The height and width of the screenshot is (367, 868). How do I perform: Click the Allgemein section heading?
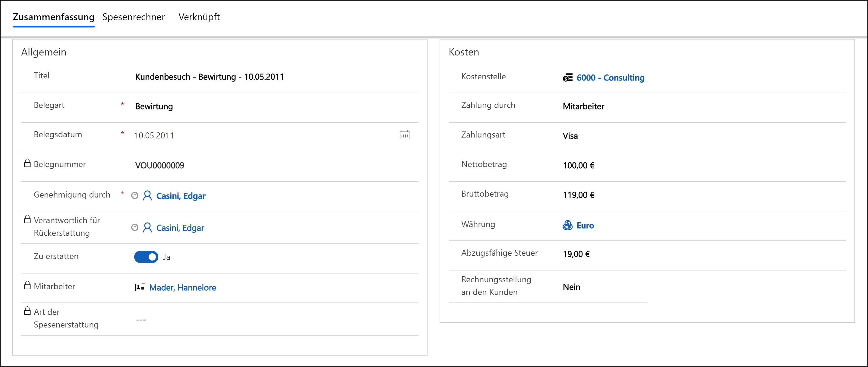(x=44, y=52)
